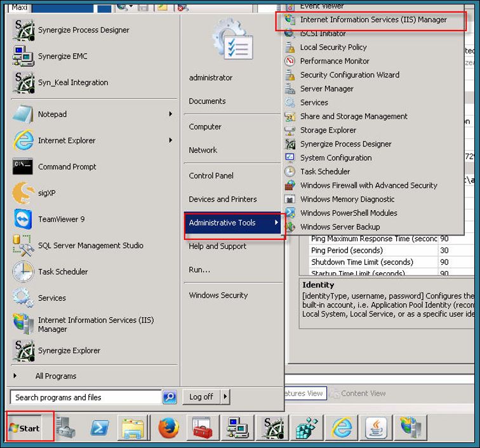The image size is (480, 448).
Task: Select Local Security Policy
Action: tap(373, 48)
